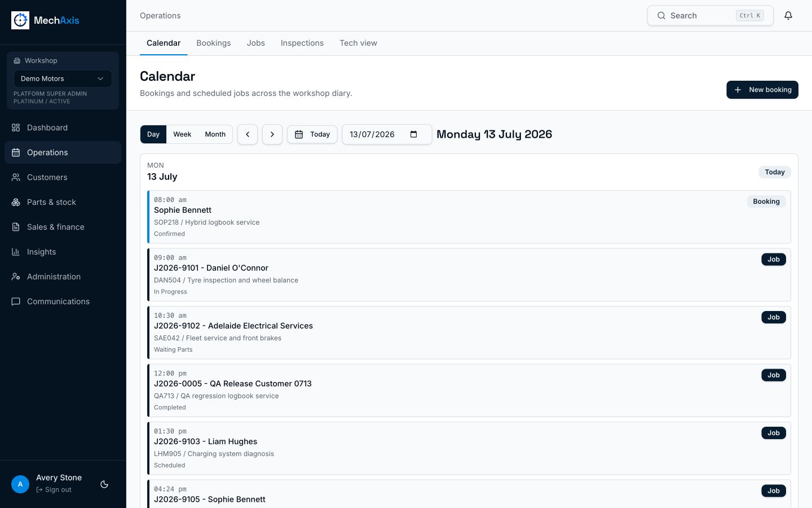Open Operations in the sidebar

[63, 152]
